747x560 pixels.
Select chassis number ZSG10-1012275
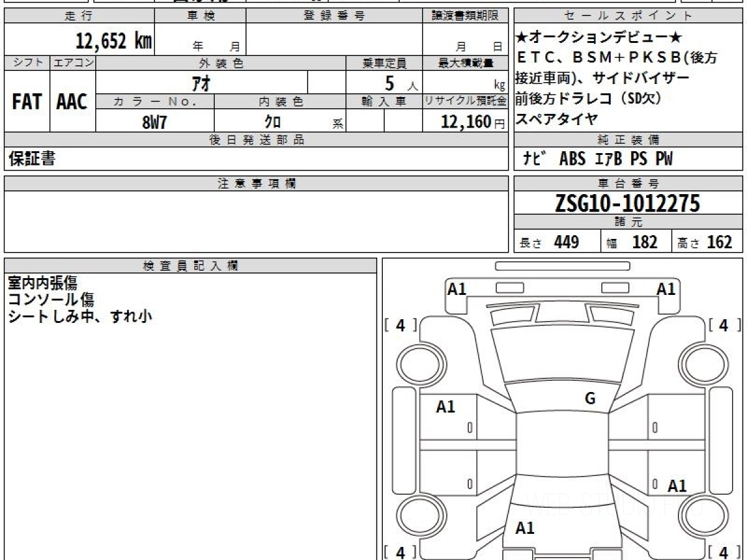tap(627, 203)
